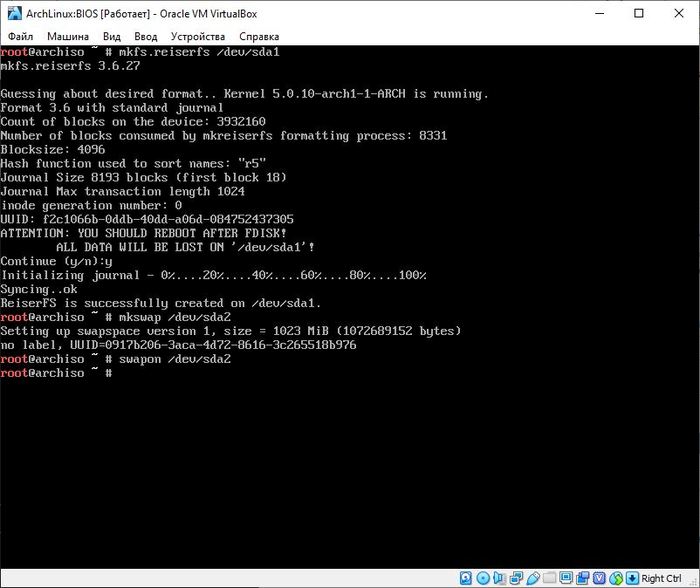This screenshot has width=700, height=588.
Task: Click 'Journal Size 8193 blocks' line
Action: coord(143,177)
